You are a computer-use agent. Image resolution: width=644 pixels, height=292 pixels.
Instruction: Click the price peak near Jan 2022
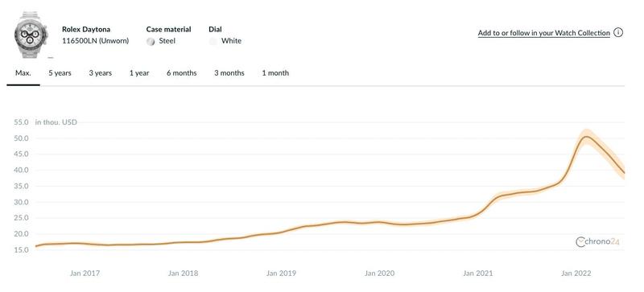[x=586, y=137]
